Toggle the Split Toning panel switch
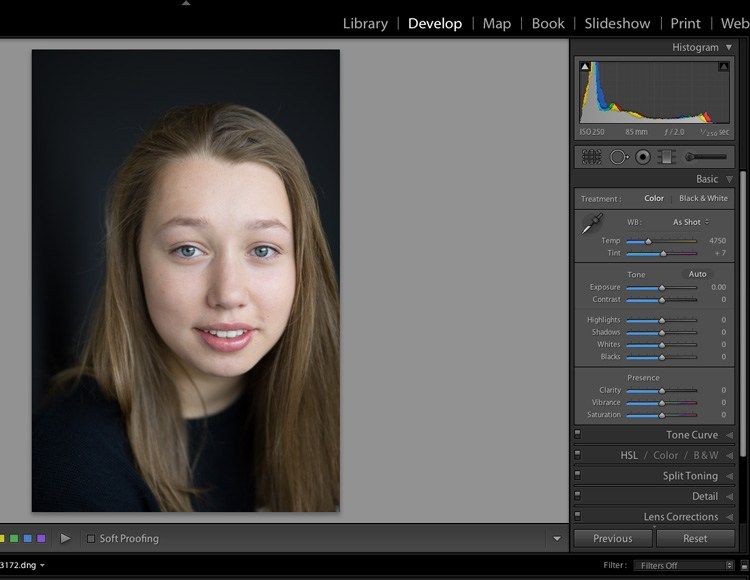This screenshot has height=580, width=750. (x=578, y=476)
